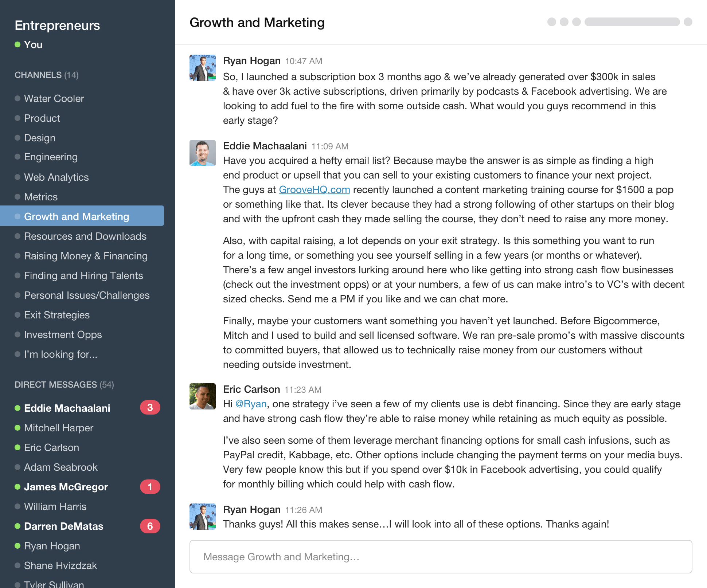Switch to the Raising Money & Financing channel
Screen dimensions: 707x588
(x=86, y=256)
